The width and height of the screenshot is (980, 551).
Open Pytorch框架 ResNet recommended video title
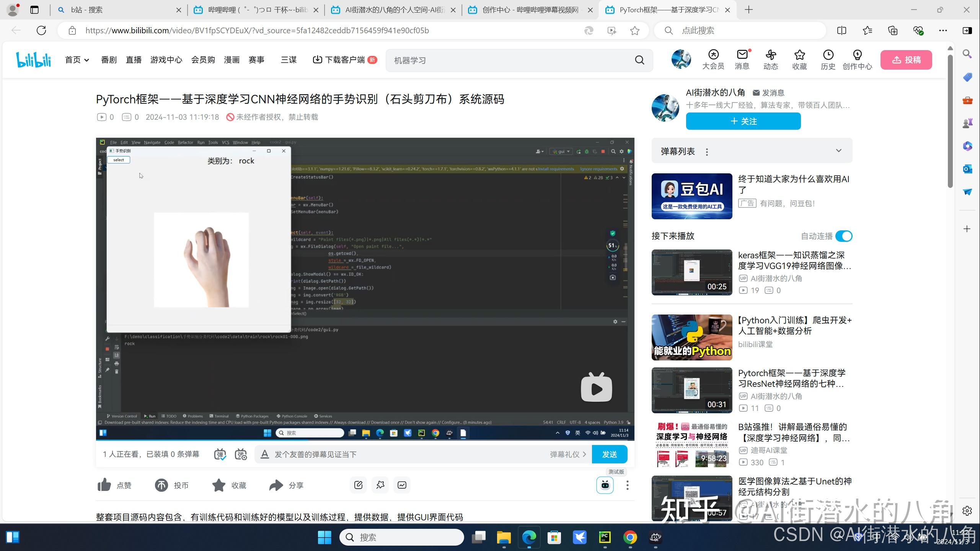coord(791,378)
